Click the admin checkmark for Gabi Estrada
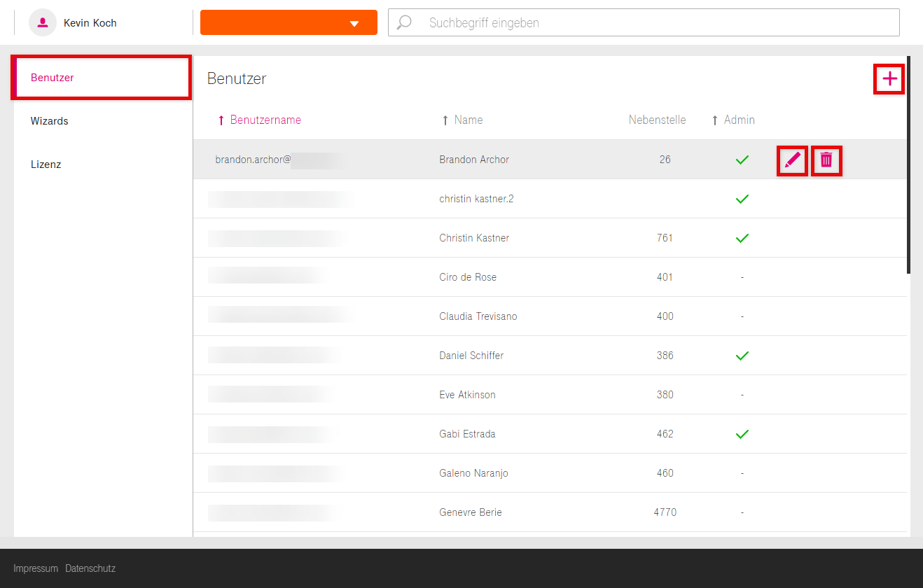Image resolution: width=923 pixels, height=588 pixels. [x=742, y=434]
